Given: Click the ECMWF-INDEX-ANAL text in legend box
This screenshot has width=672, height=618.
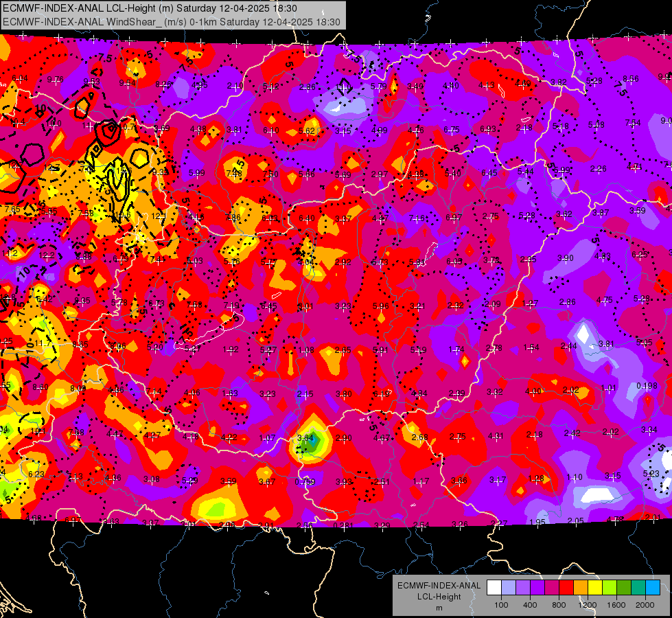Looking at the screenshot, I should (x=439, y=586).
